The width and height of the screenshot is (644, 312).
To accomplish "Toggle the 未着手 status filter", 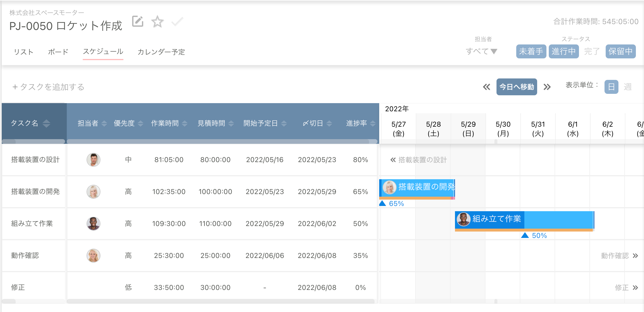I will pyautogui.click(x=531, y=51).
